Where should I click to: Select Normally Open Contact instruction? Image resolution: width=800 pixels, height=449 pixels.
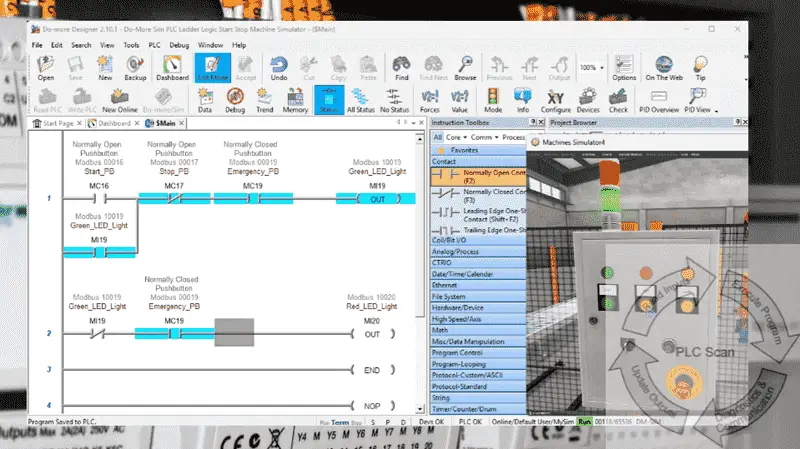pos(479,177)
